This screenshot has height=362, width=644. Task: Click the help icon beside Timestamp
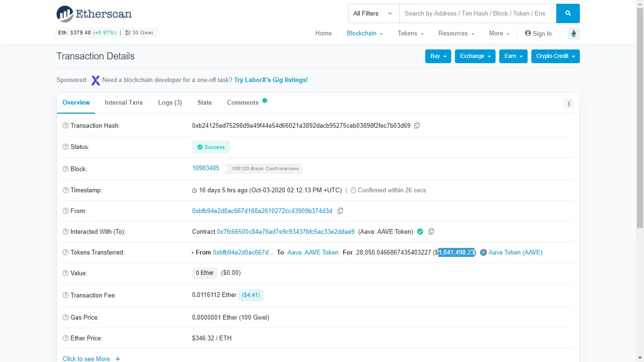(x=66, y=190)
